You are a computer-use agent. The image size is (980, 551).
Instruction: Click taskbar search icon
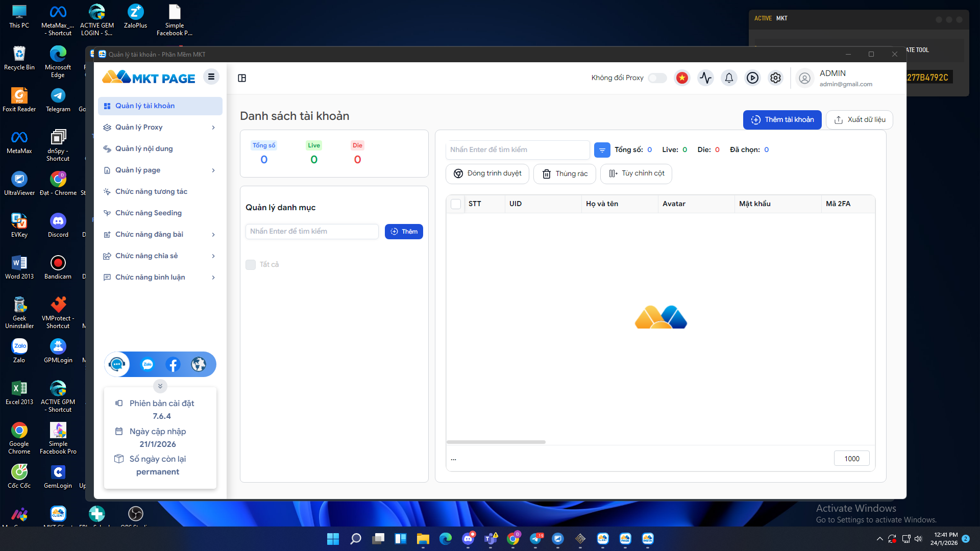(x=356, y=539)
